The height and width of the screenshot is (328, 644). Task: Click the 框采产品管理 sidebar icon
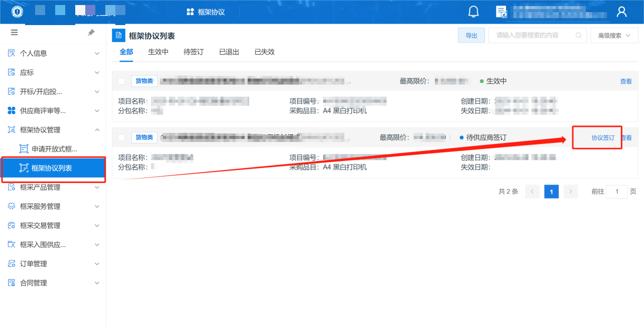coord(12,187)
